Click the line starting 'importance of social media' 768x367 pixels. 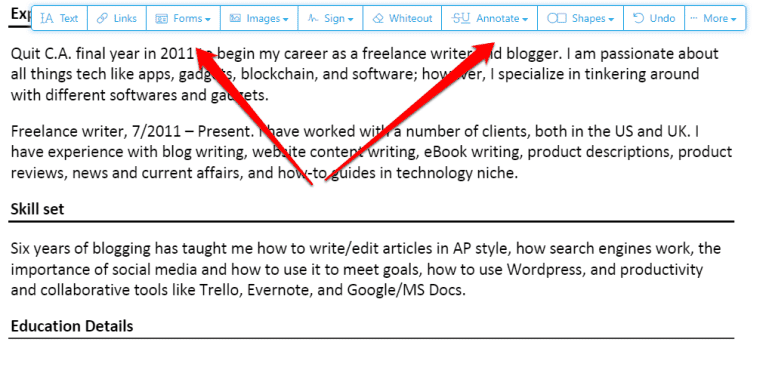357,269
